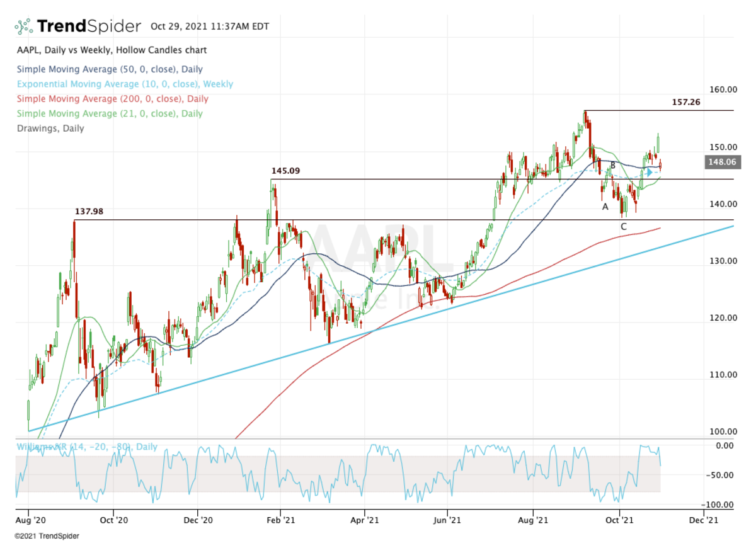Screen dimensions: 756x543
Task: Click the TrendSpider molecule logo icon
Action: tap(23, 26)
